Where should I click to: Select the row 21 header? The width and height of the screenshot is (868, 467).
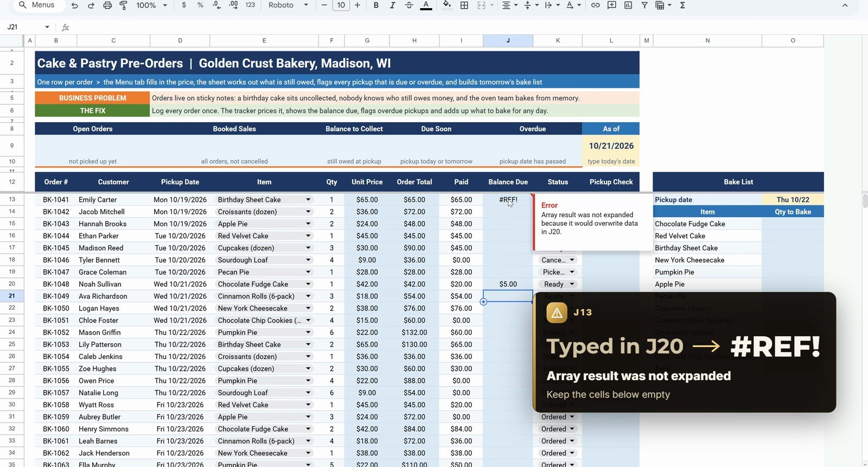(12, 296)
